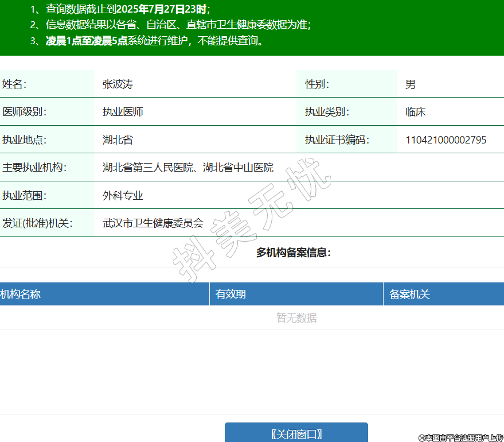This screenshot has height=442, width=504.
Task: Click the gender value 男
Action: (x=411, y=84)
